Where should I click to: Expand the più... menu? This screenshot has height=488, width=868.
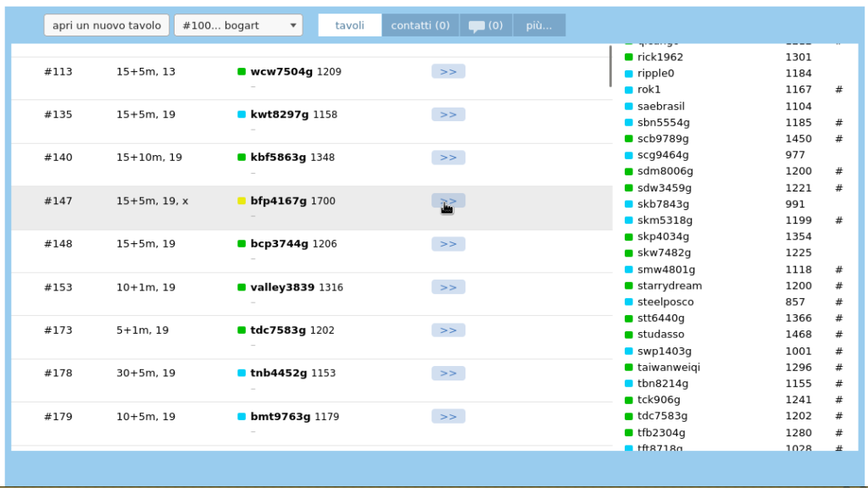538,25
